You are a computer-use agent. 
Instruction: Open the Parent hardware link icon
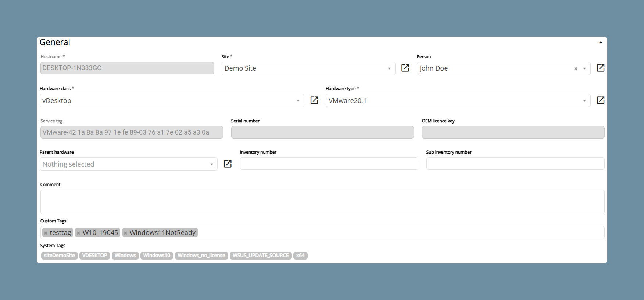[x=228, y=164]
